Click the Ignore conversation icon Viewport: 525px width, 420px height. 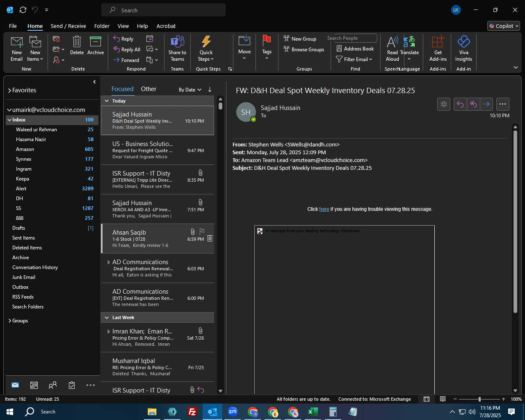[x=57, y=39]
